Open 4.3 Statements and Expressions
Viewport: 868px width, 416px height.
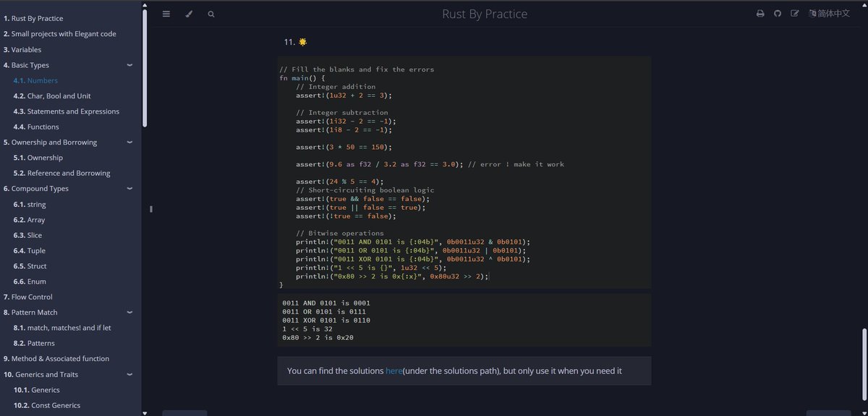[x=67, y=111]
